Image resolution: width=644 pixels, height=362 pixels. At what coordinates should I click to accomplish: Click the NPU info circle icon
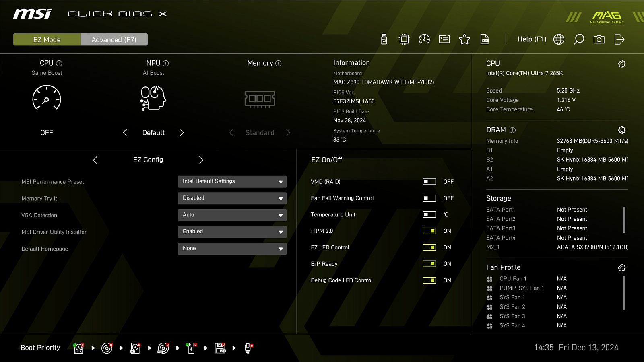pyautogui.click(x=166, y=63)
